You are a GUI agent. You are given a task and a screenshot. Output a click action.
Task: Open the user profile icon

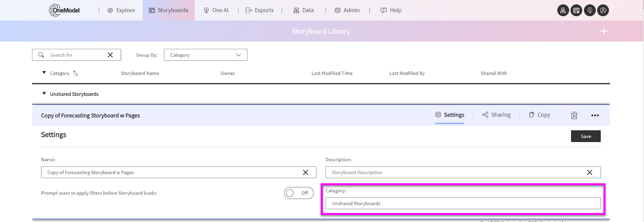click(603, 10)
